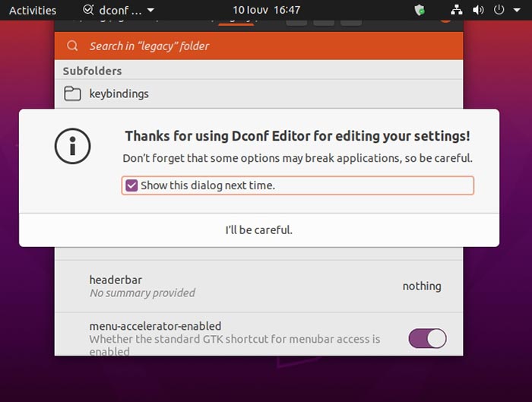
Task: Click the dialog title Thanks for using Dconf Editor
Action: [298, 136]
